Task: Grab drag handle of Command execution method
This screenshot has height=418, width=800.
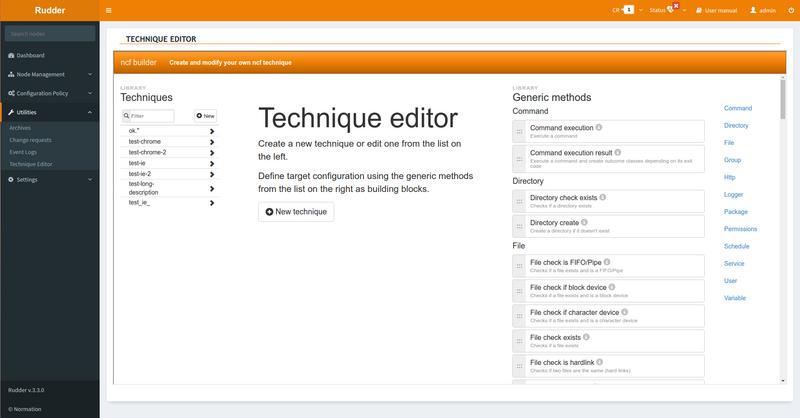Action: 519,132
